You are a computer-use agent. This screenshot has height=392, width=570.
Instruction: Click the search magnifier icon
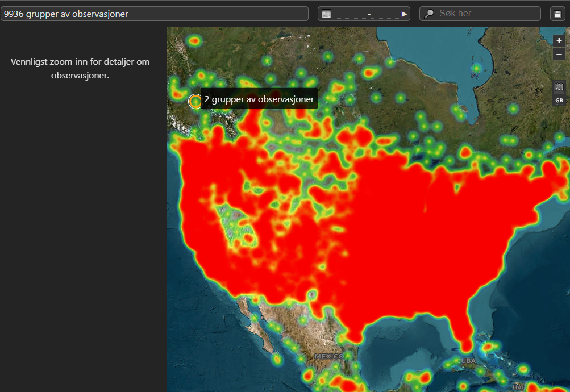(429, 14)
